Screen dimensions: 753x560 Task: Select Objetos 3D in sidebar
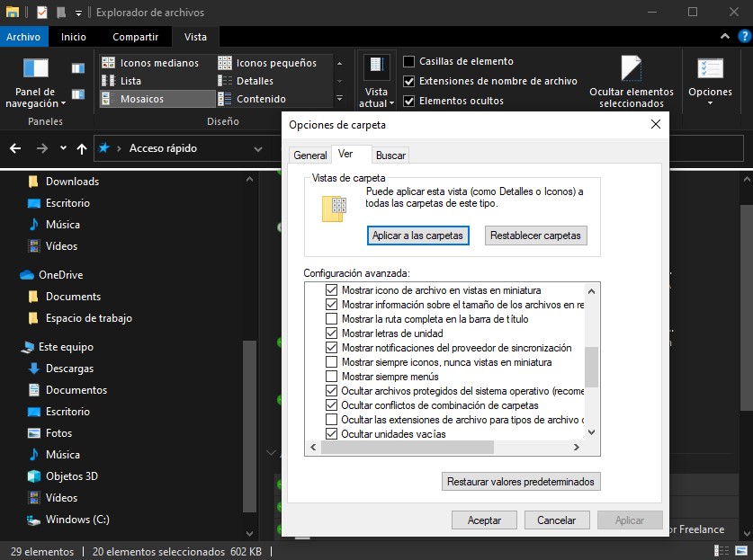pyautogui.click(x=71, y=476)
